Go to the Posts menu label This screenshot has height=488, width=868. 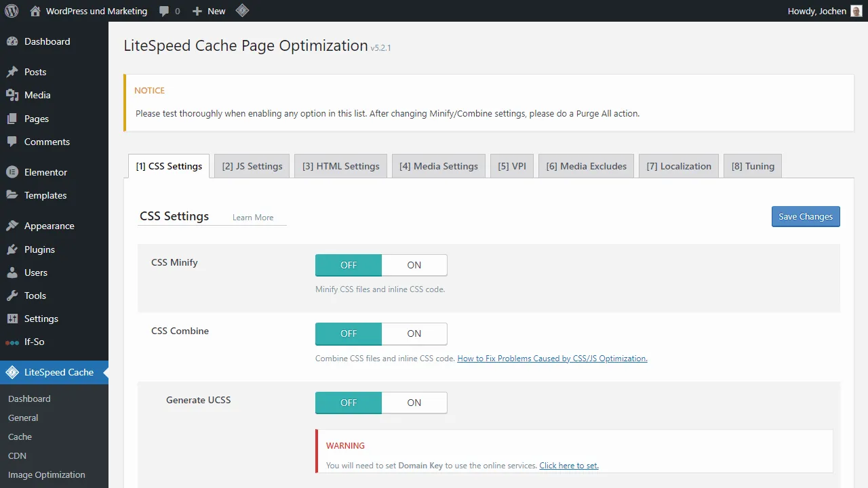(35, 72)
